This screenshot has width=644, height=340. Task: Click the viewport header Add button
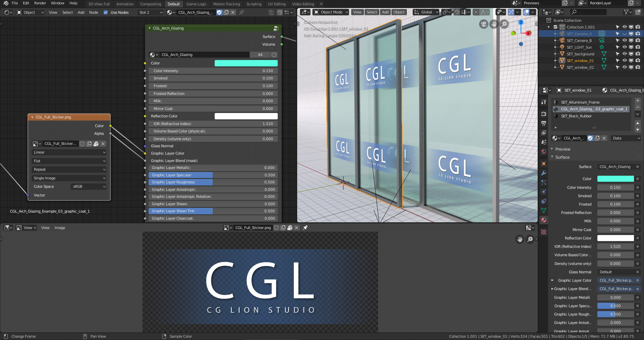pyautogui.click(x=385, y=12)
